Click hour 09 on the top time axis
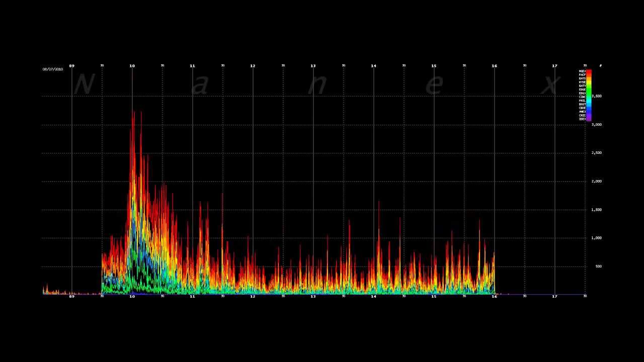 coord(72,66)
